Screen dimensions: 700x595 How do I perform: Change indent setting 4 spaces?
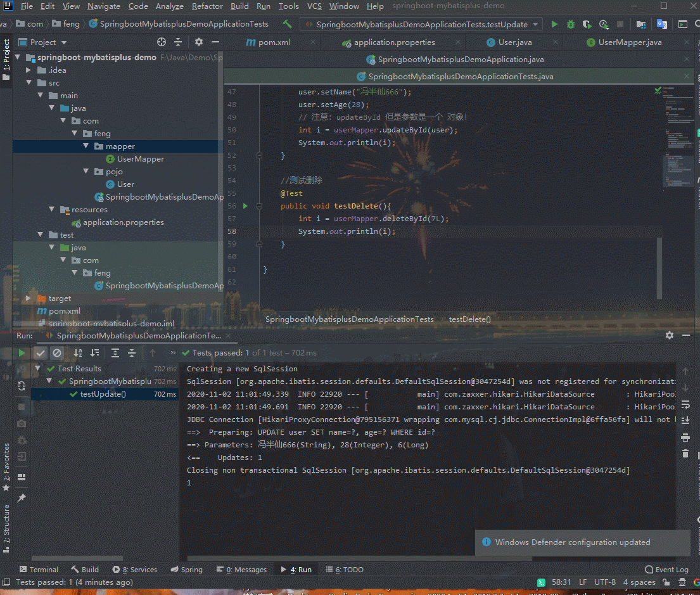[x=639, y=582]
